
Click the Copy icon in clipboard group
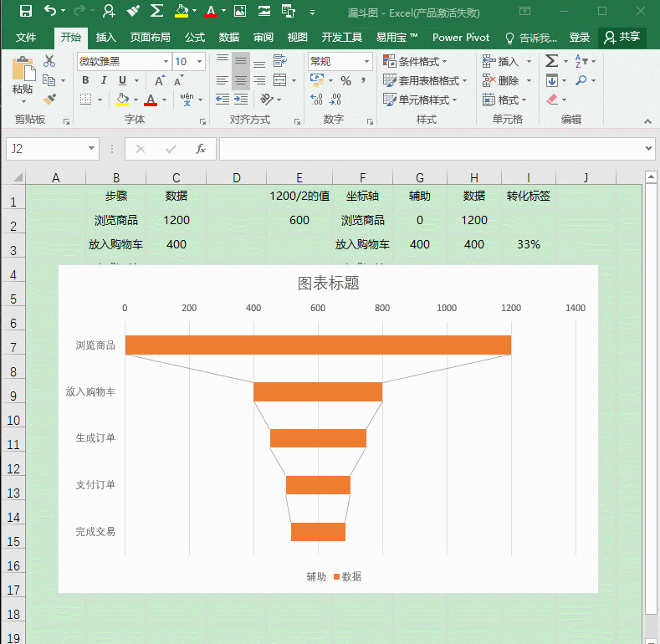(x=49, y=80)
